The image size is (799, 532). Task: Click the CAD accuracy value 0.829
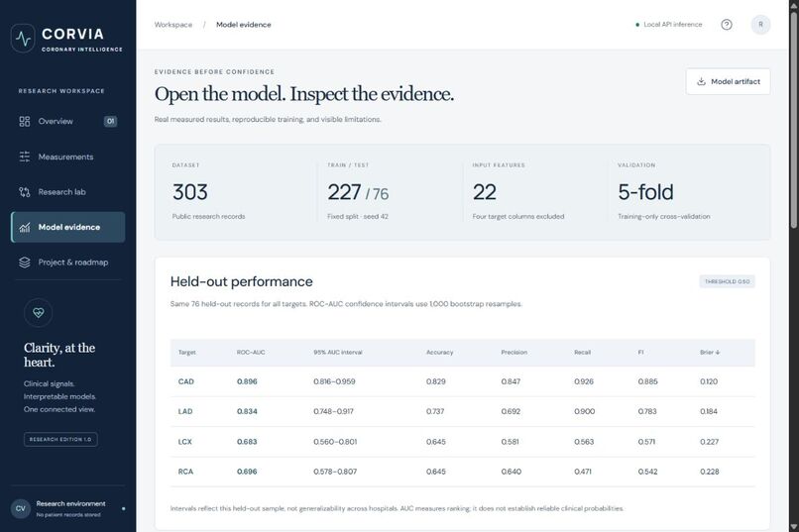435,381
